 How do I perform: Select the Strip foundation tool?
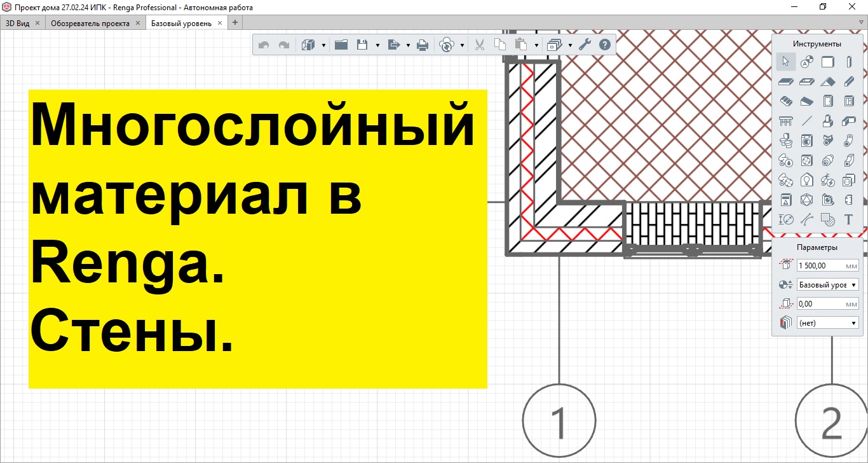pyautogui.click(x=848, y=121)
